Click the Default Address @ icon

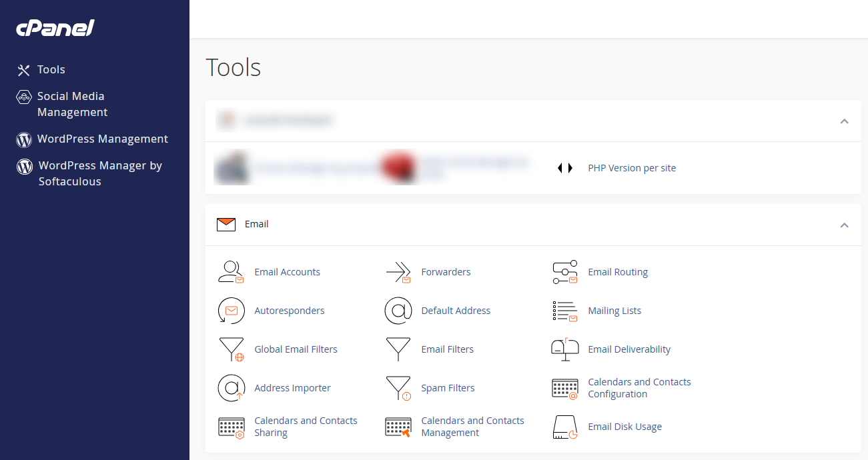[398, 311]
